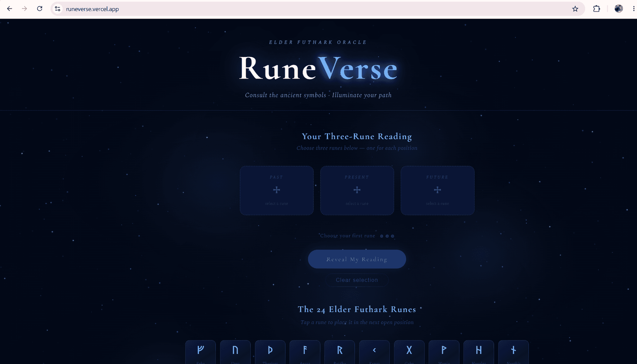The width and height of the screenshot is (637, 364).
Task: Click the RuneVerse title heading
Action: click(x=318, y=69)
